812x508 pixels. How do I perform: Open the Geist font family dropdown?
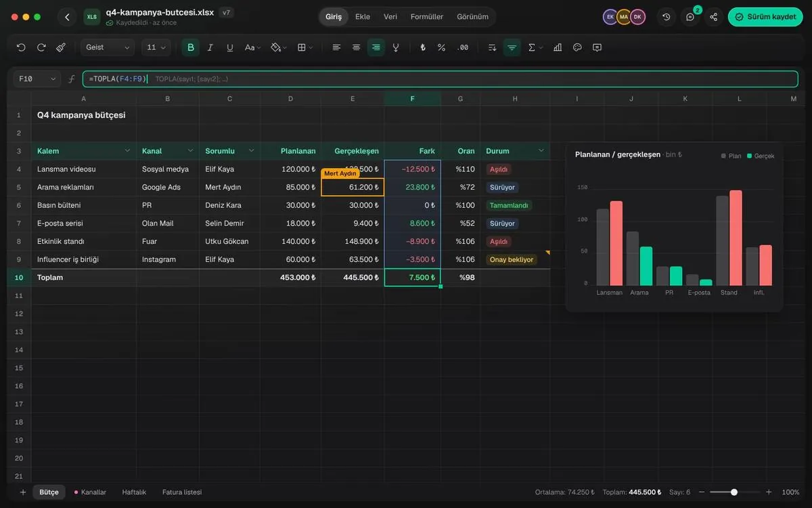coord(108,47)
